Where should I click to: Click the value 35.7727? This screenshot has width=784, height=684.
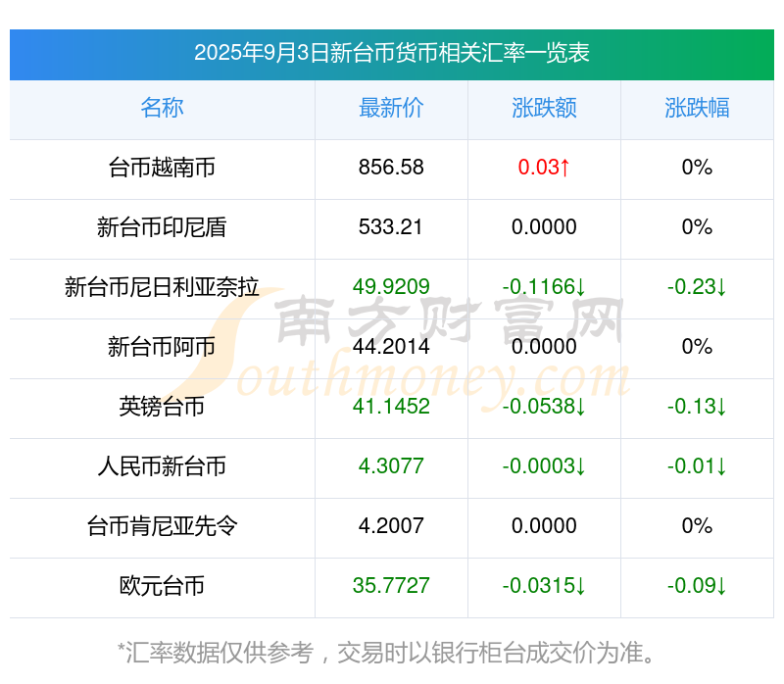[x=391, y=585]
